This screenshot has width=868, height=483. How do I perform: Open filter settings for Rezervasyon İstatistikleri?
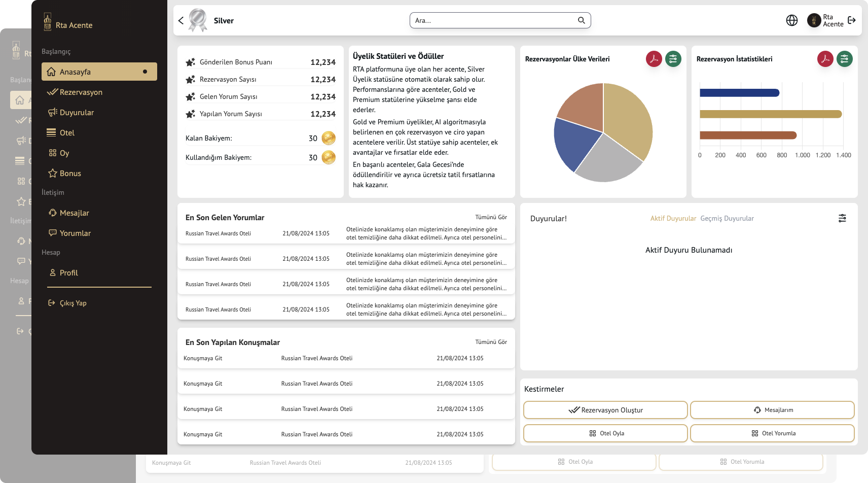(844, 59)
